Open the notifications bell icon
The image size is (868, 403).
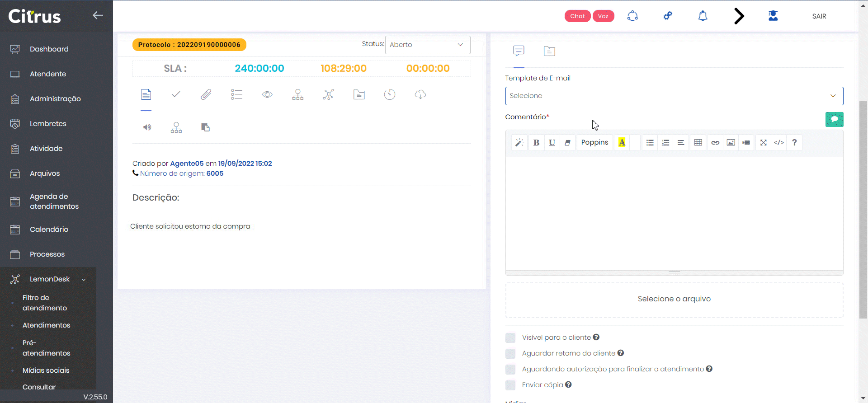(703, 16)
